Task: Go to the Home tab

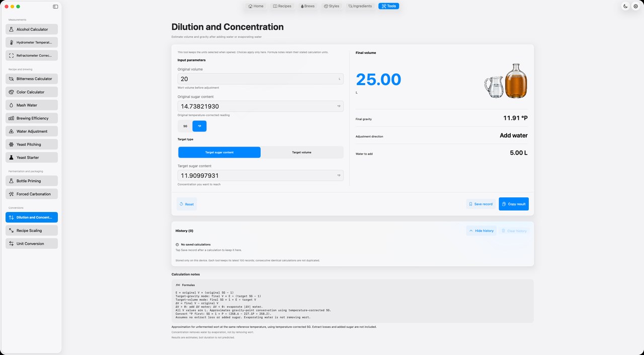Action: click(x=256, y=6)
